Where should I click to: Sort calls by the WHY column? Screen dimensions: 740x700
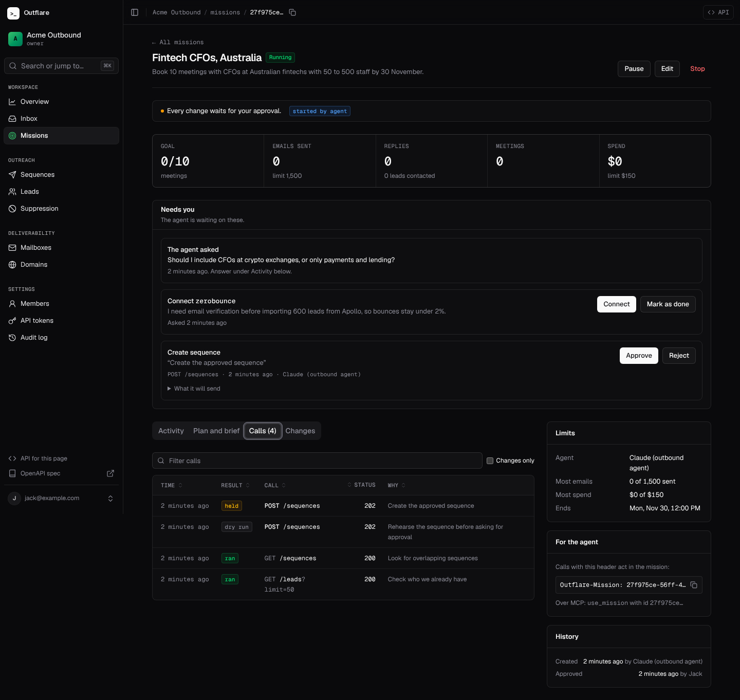click(x=397, y=485)
